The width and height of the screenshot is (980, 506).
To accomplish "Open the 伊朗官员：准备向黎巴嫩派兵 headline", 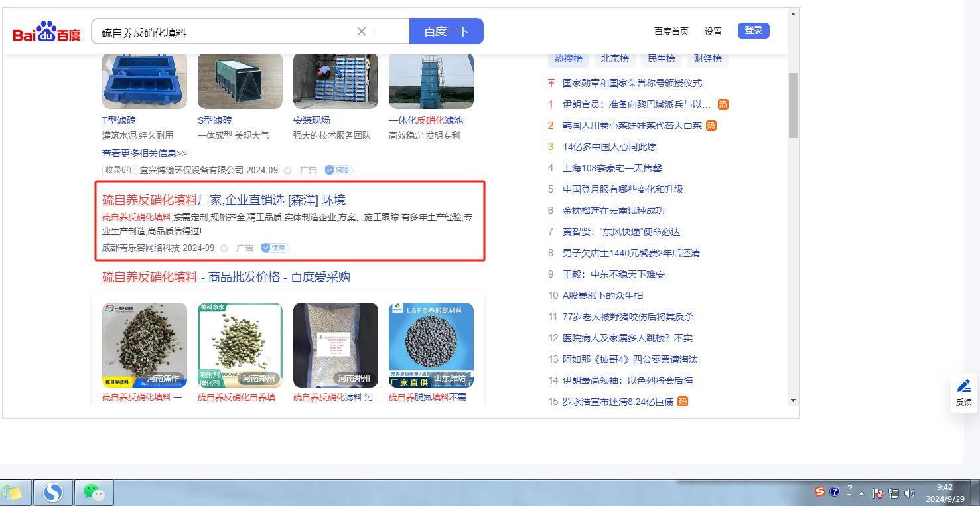I will pyautogui.click(x=637, y=104).
